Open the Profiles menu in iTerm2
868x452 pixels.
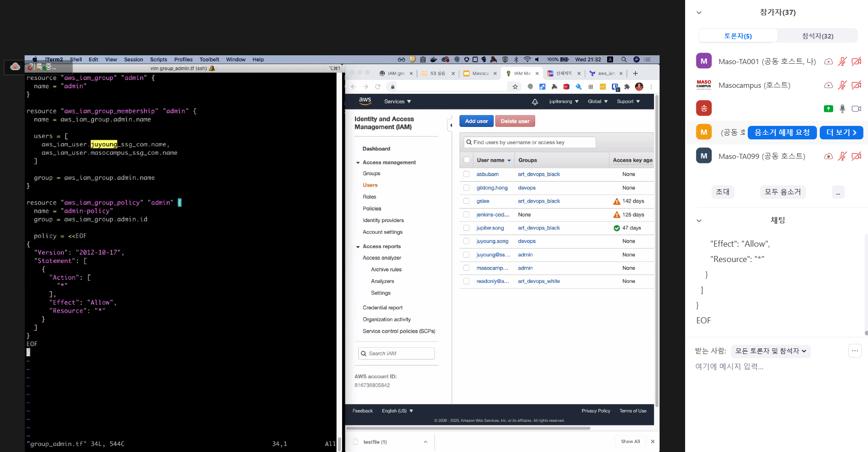coord(183,59)
